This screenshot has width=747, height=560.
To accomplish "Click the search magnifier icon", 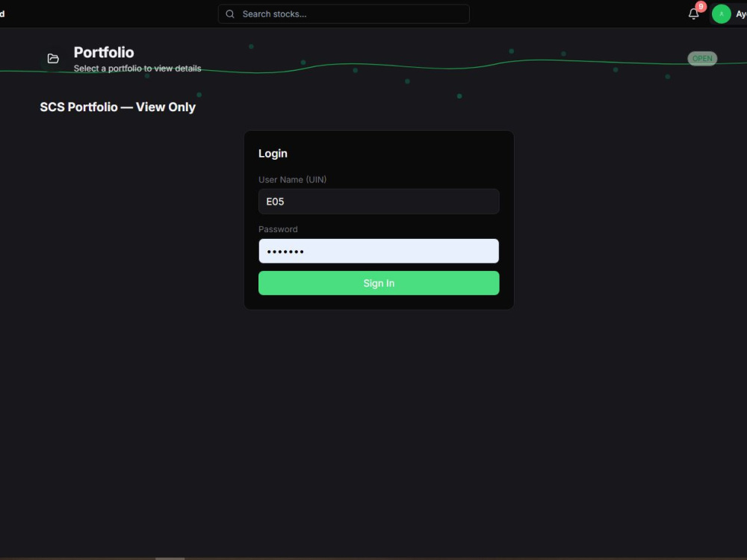I will pos(229,14).
